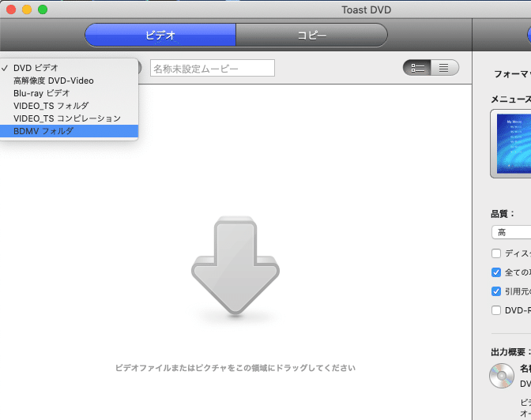Enable the DVD-R checkbox

tap(496, 310)
